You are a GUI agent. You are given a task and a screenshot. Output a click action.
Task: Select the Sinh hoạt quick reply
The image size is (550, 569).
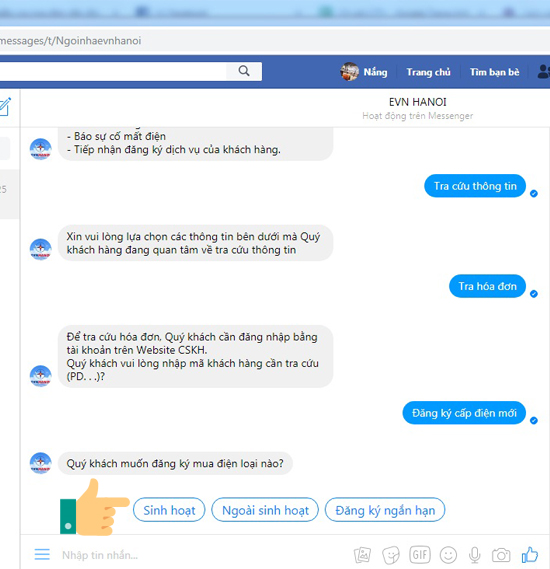coord(169,510)
